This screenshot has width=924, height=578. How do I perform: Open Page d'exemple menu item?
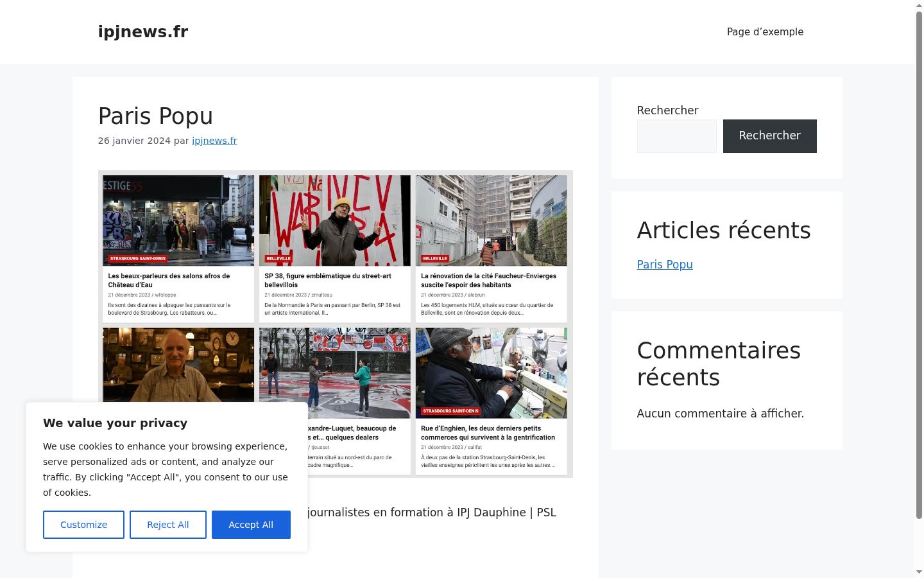point(765,32)
